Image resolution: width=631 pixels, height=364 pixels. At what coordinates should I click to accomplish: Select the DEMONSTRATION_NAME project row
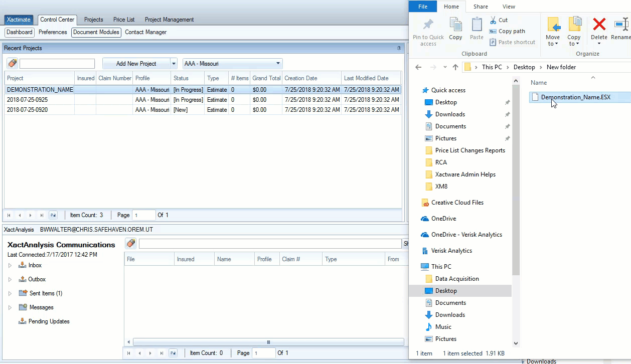tap(203, 90)
